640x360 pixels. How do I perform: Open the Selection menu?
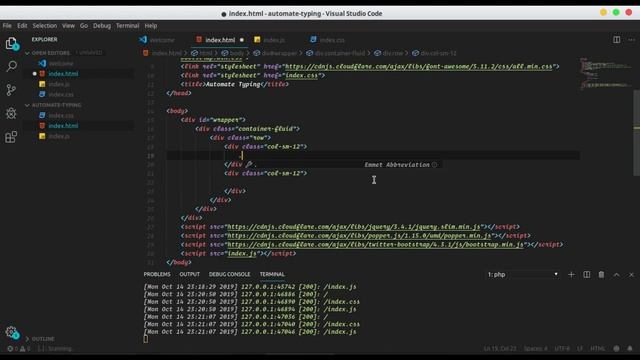coord(45,26)
